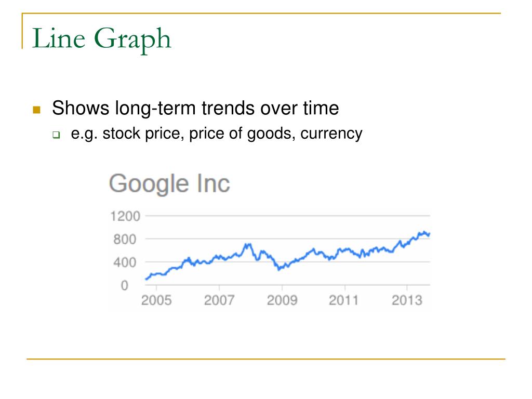Click the 0 y-axis label

125,285
